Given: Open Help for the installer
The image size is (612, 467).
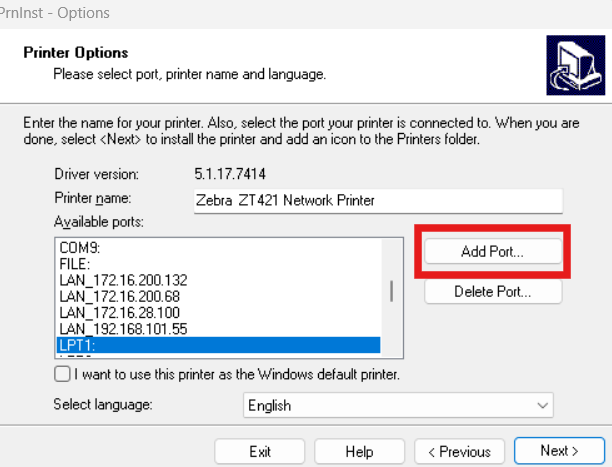Looking at the screenshot, I should 359,451.
